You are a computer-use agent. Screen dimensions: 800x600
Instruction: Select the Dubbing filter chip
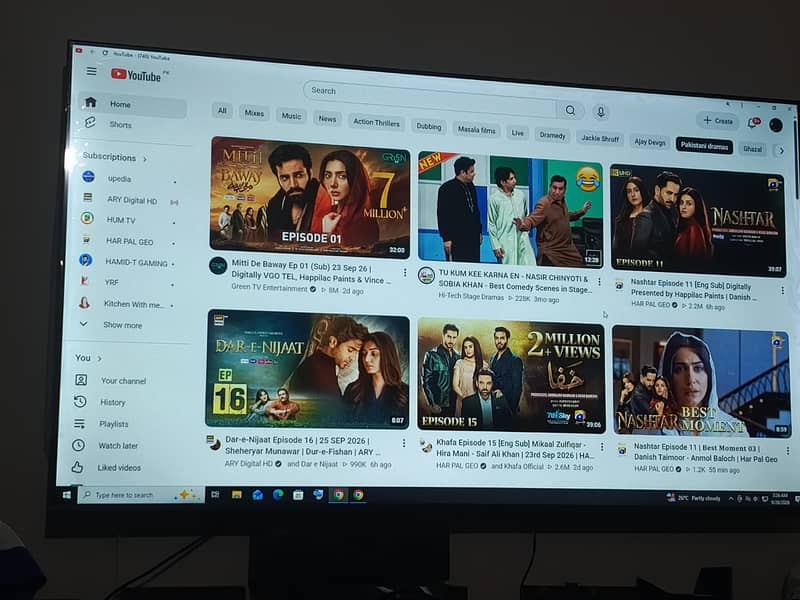[429, 127]
